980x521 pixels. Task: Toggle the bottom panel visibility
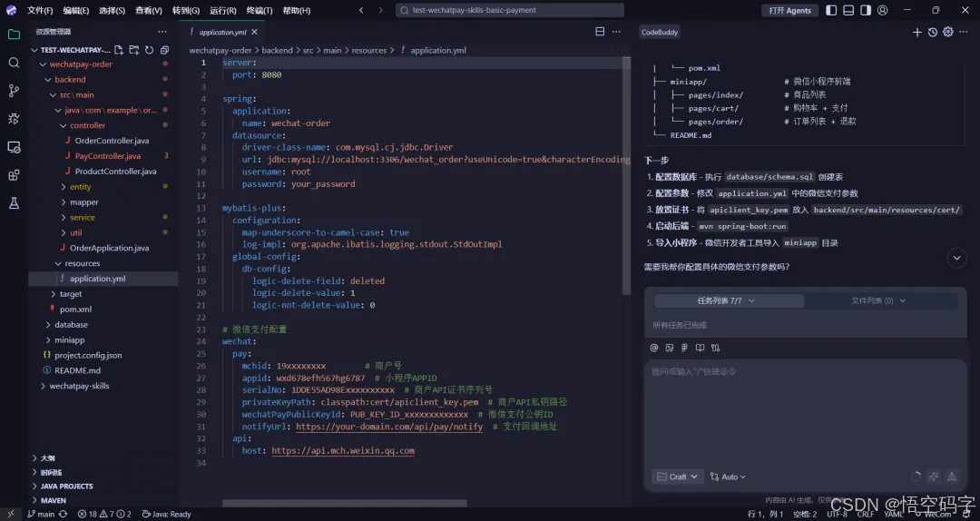tap(848, 10)
